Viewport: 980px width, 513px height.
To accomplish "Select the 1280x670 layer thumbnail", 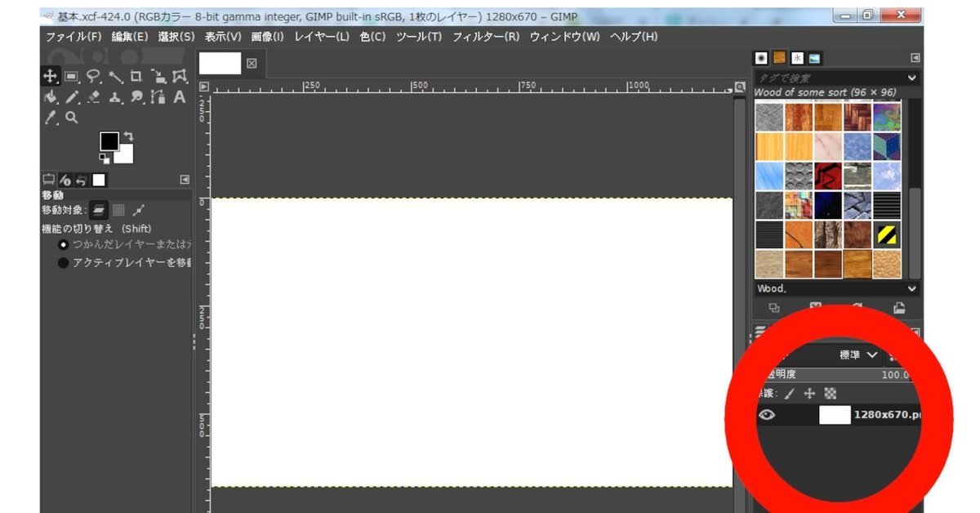I will click(x=835, y=415).
